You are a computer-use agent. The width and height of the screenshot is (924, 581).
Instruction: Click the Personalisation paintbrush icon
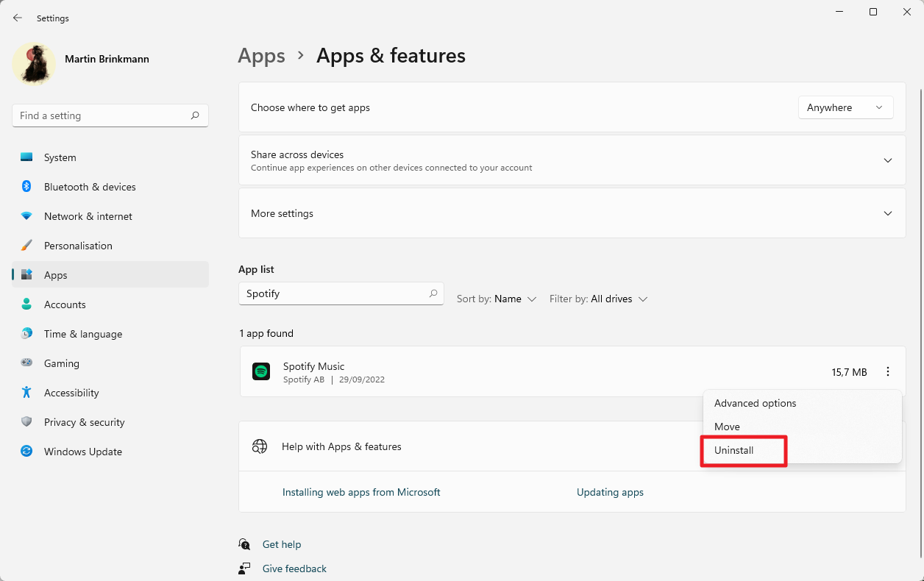click(26, 246)
